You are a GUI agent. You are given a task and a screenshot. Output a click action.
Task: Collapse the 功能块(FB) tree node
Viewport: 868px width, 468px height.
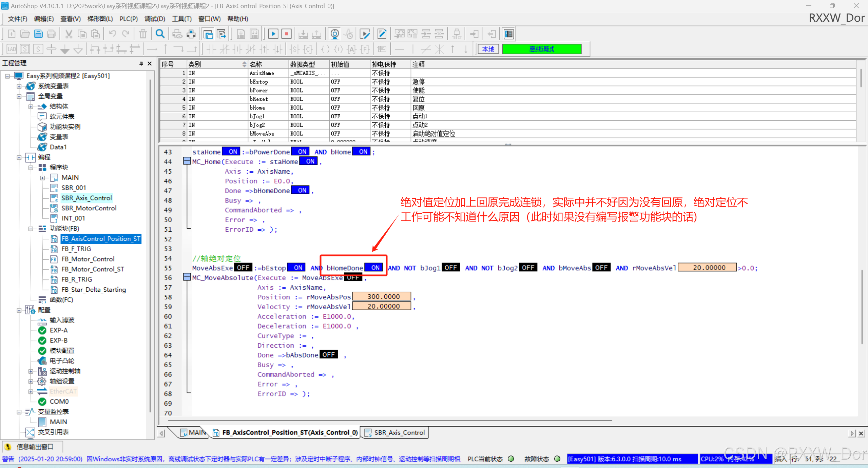31,229
